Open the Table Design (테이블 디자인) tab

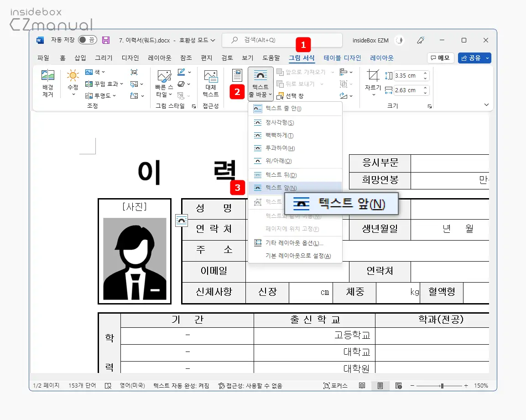[x=342, y=58]
